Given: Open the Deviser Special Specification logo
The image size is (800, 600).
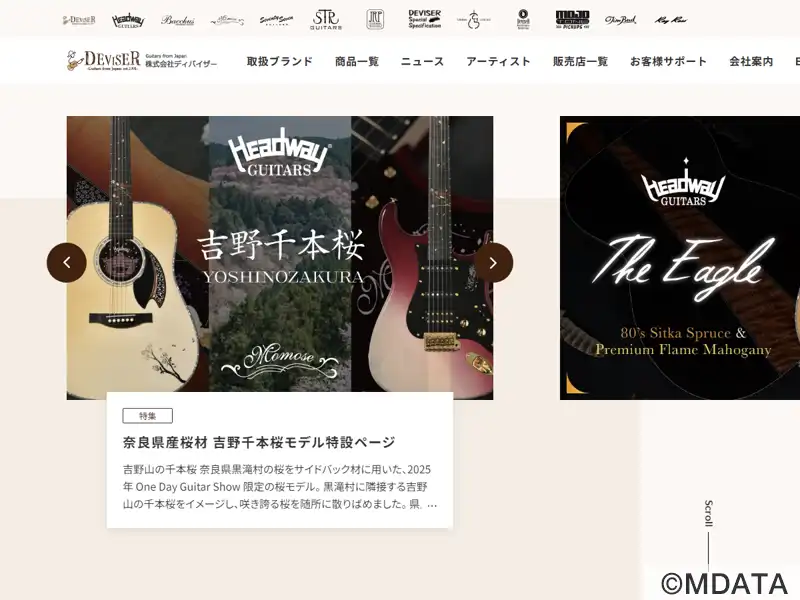Looking at the screenshot, I should [x=424, y=19].
